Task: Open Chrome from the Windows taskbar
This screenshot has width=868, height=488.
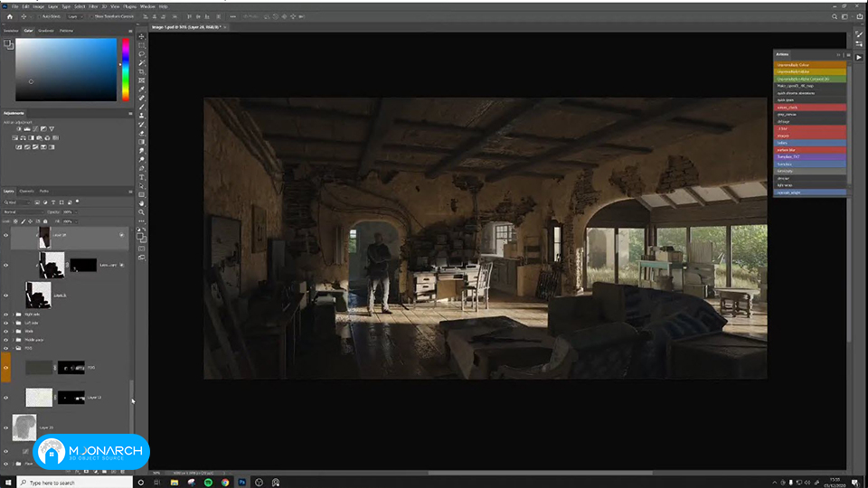Action: coord(225,483)
